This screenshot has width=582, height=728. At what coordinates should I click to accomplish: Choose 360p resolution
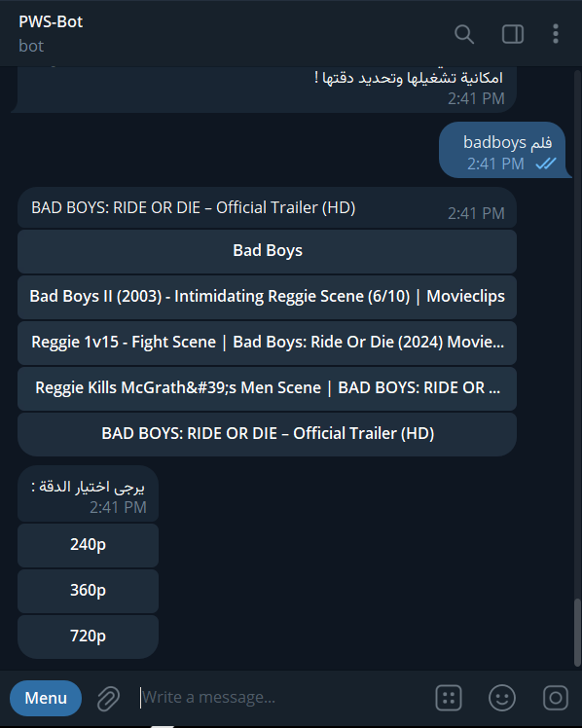pos(89,591)
